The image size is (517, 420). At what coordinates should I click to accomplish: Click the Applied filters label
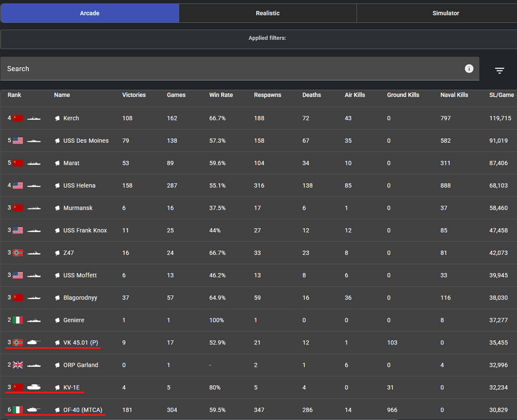coord(267,38)
